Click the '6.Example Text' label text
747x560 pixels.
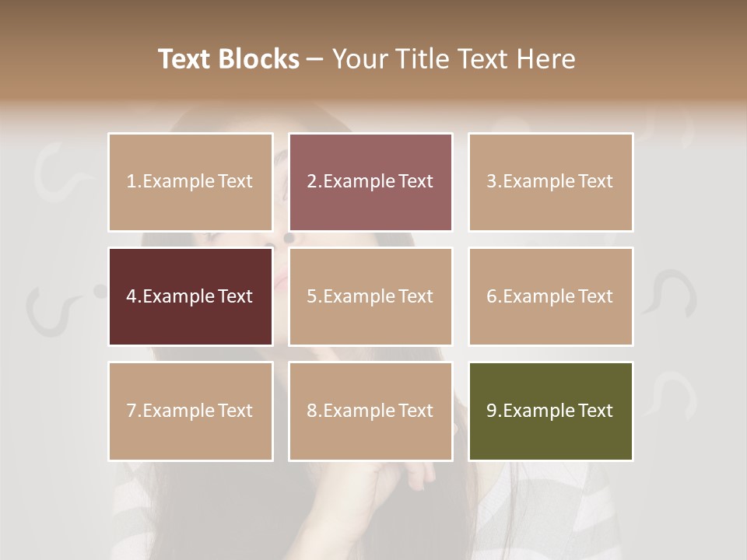coord(550,296)
